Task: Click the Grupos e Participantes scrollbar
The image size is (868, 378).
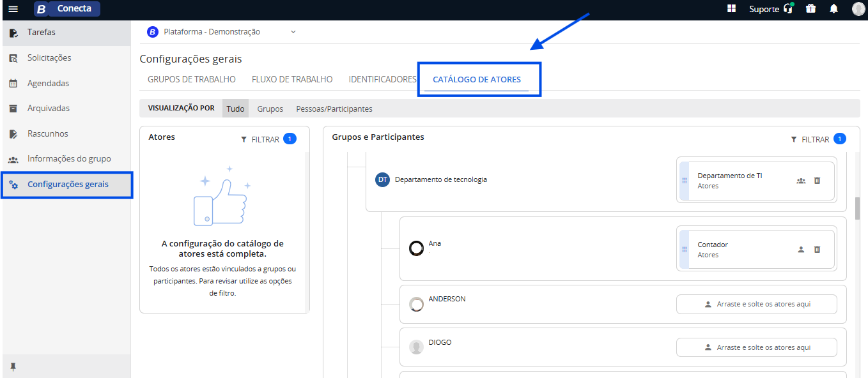Action: [857, 208]
